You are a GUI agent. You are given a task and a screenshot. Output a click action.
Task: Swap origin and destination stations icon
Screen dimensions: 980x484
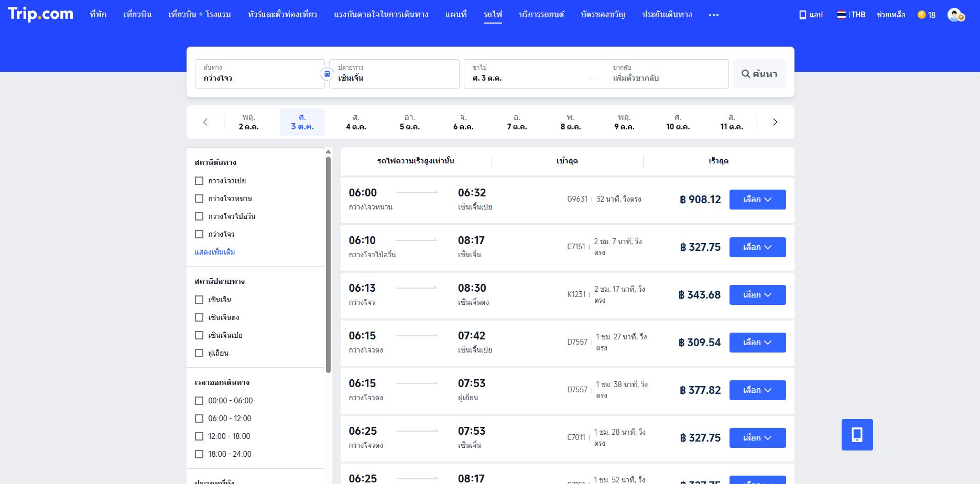click(327, 74)
